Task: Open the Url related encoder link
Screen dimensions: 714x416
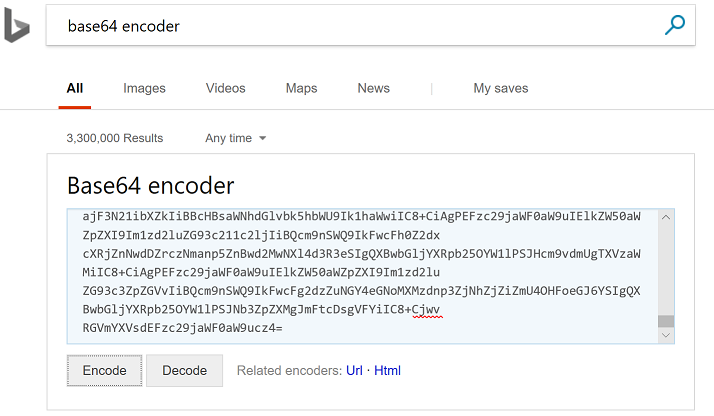Action: point(354,370)
